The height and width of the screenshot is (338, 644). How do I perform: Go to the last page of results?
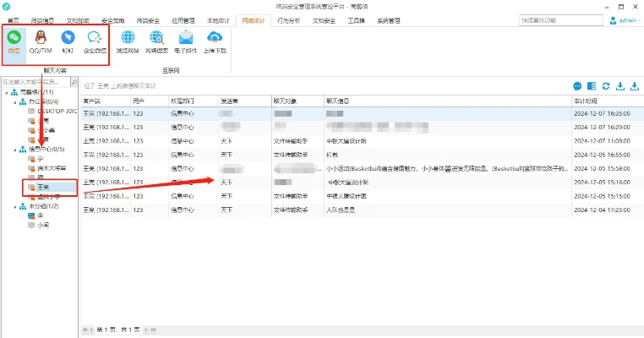click(153, 330)
